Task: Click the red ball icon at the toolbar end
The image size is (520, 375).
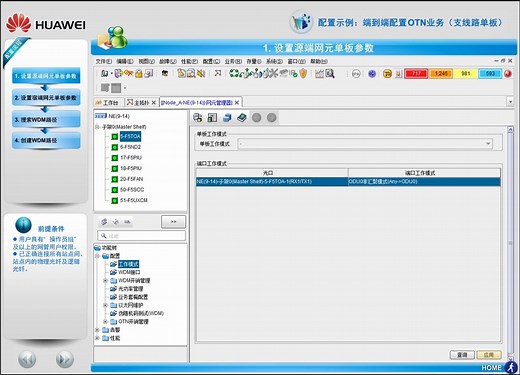Action: point(508,74)
